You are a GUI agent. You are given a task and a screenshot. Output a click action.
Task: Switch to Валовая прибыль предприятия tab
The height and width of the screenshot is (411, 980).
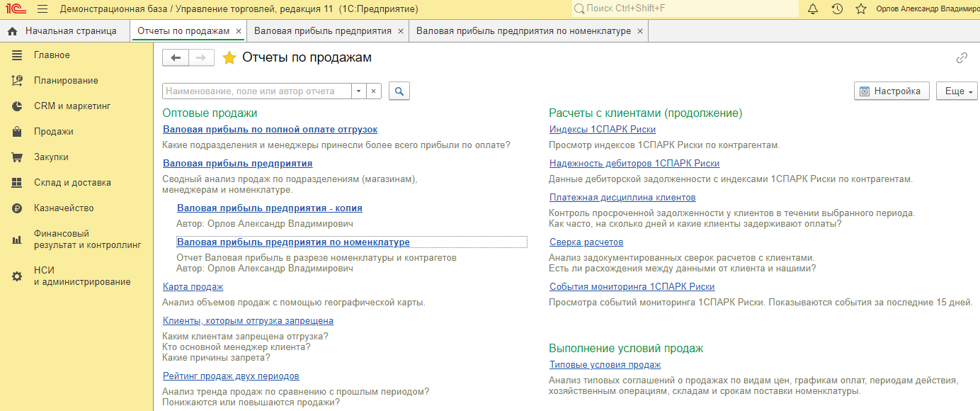[322, 31]
